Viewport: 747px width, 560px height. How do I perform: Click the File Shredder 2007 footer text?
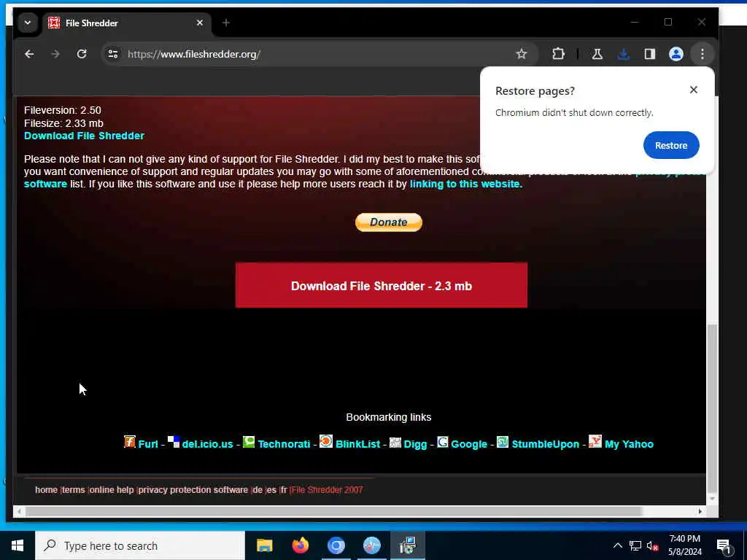(x=328, y=489)
